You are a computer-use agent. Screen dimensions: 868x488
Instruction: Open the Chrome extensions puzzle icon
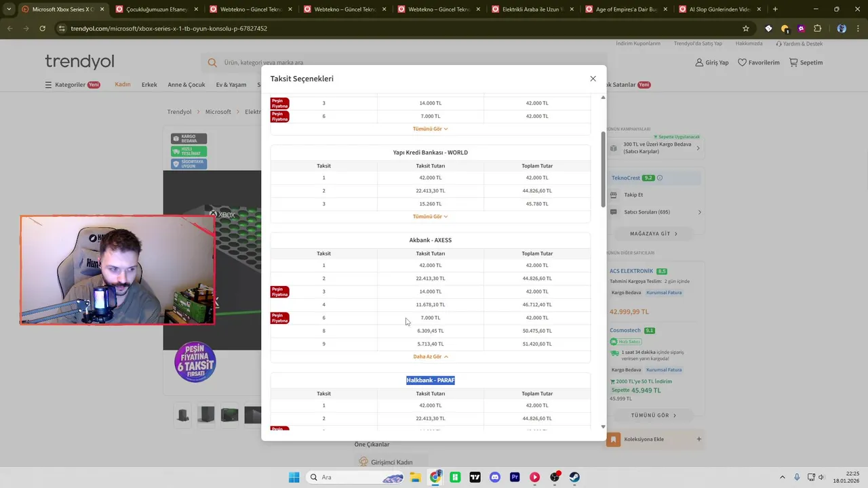817,28
